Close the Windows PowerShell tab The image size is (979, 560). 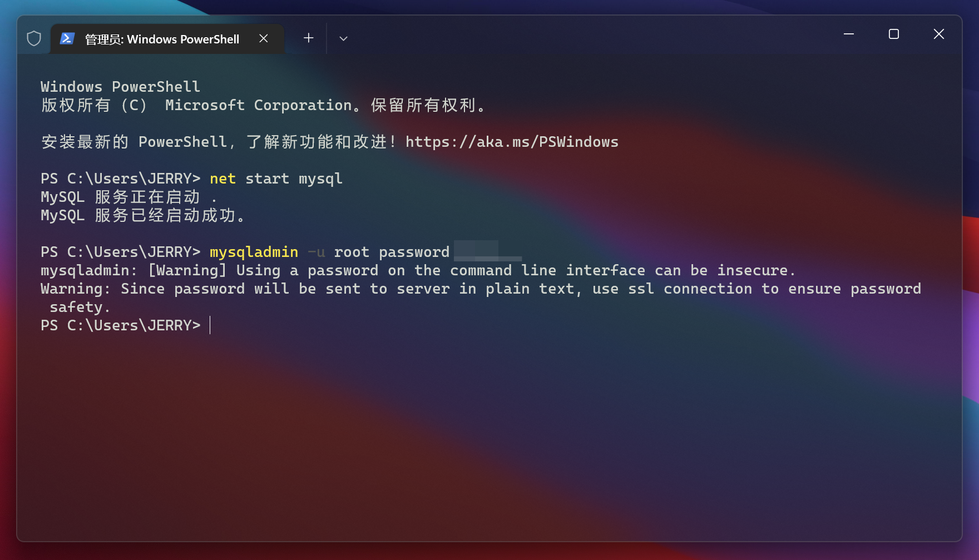click(x=264, y=38)
